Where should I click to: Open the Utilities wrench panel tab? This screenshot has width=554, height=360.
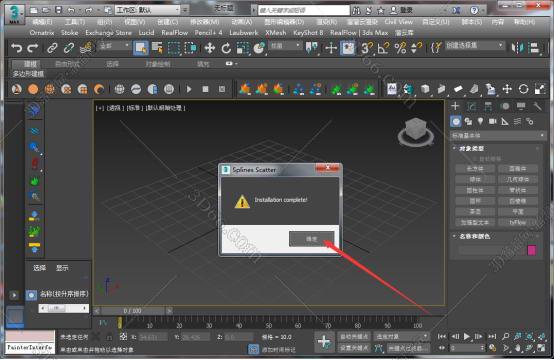537,106
